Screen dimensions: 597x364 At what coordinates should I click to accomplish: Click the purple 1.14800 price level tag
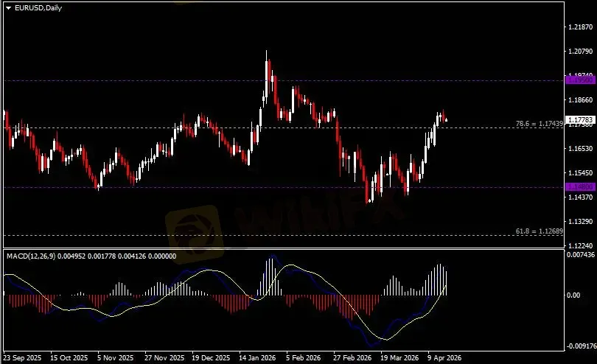click(x=580, y=186)
